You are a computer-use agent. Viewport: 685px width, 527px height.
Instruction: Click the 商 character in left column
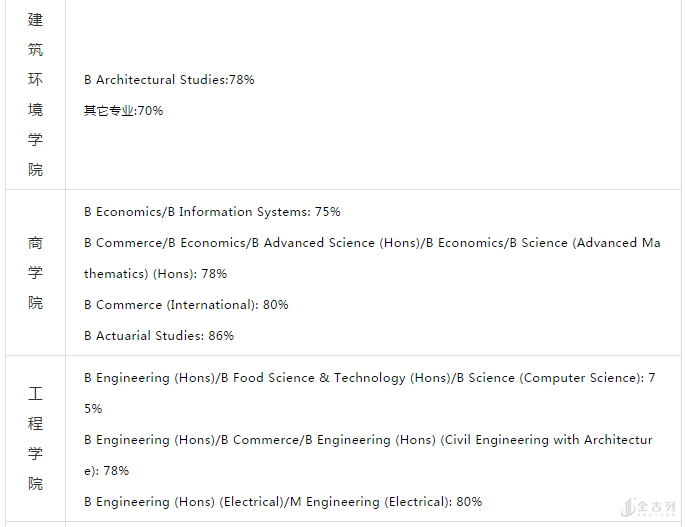[x=36, y=243]
